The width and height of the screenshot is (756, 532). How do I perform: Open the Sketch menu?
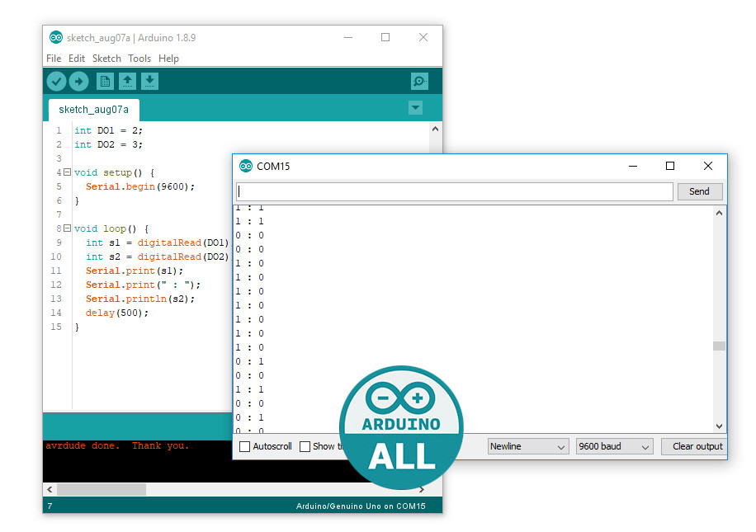tap(106, 59)
